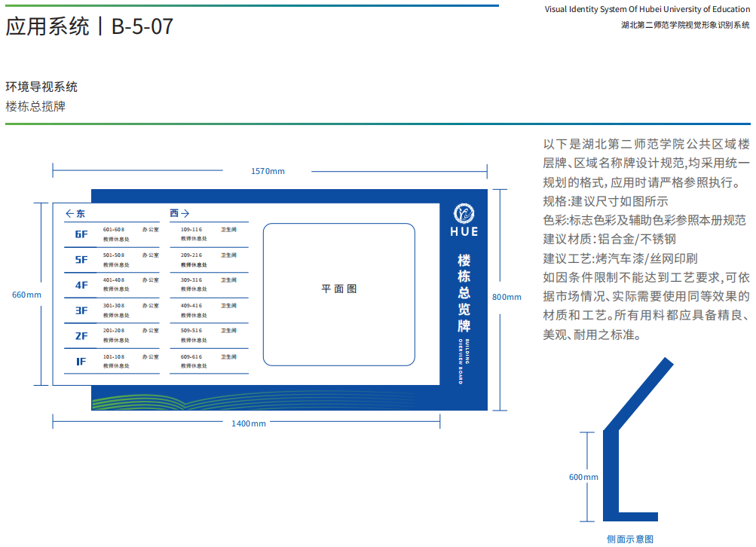Image resolution: width=756 pixels, height=547 pixels.
Task: Click the 1570mm width dimension label
Action: click(x=268, y=171)
